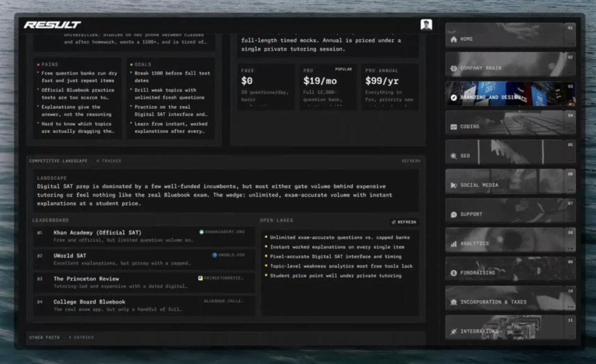Click 'Student price point' open lane
596x364 pixels.
pyautogui.click(x=333, y=276)
